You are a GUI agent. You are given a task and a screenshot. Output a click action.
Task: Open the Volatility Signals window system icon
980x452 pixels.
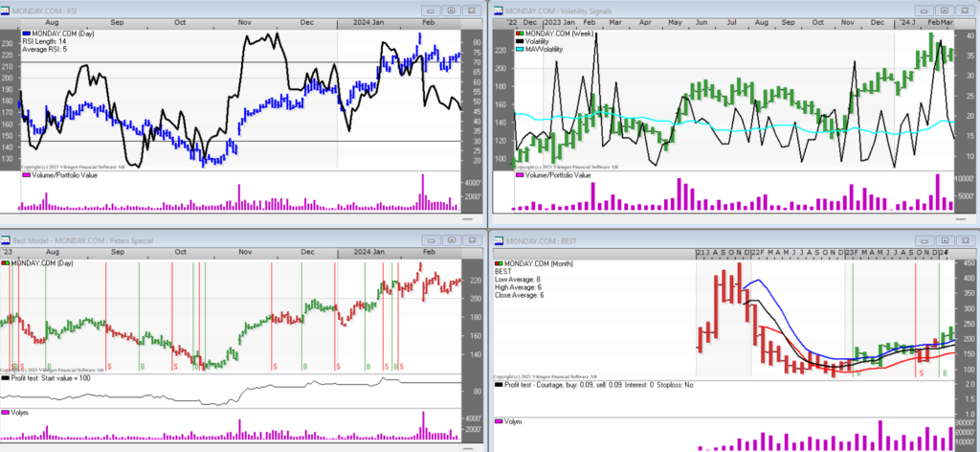point(499,8)
